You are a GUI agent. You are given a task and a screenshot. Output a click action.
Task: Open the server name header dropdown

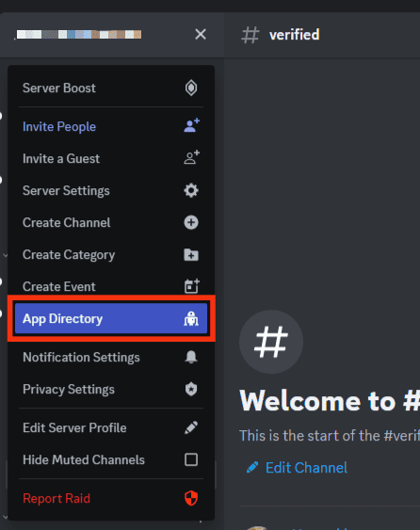112,35
